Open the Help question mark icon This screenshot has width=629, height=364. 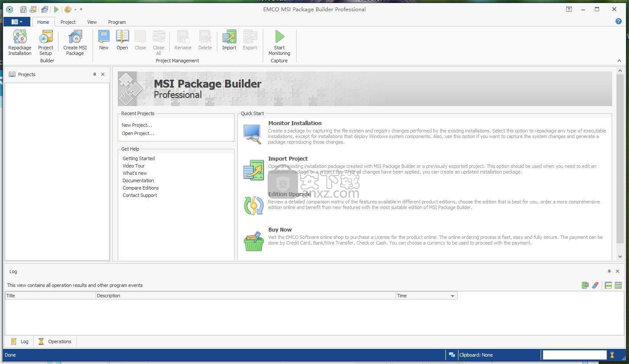point(619,21)
